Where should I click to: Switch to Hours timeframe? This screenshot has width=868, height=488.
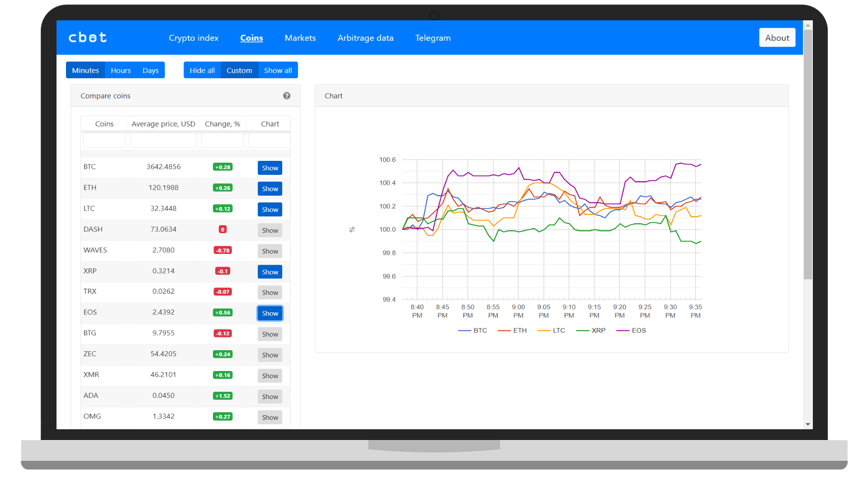(121, 70)
